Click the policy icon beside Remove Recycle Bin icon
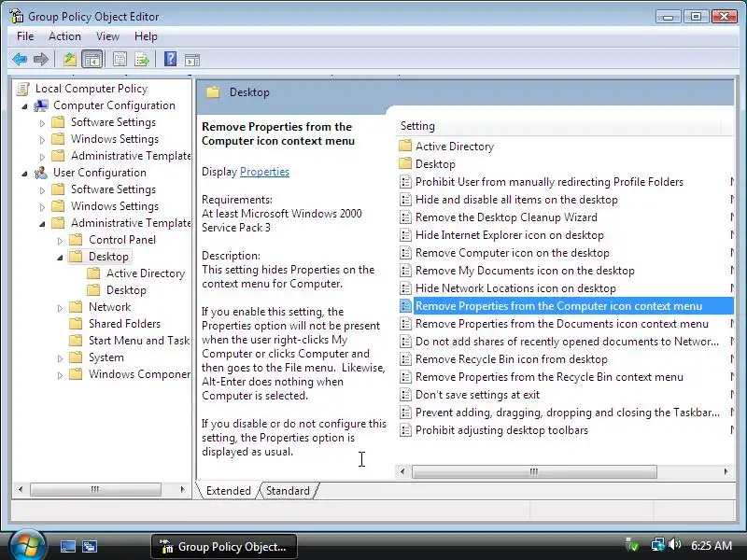The image size is (747, 560). tap(405, 359)
